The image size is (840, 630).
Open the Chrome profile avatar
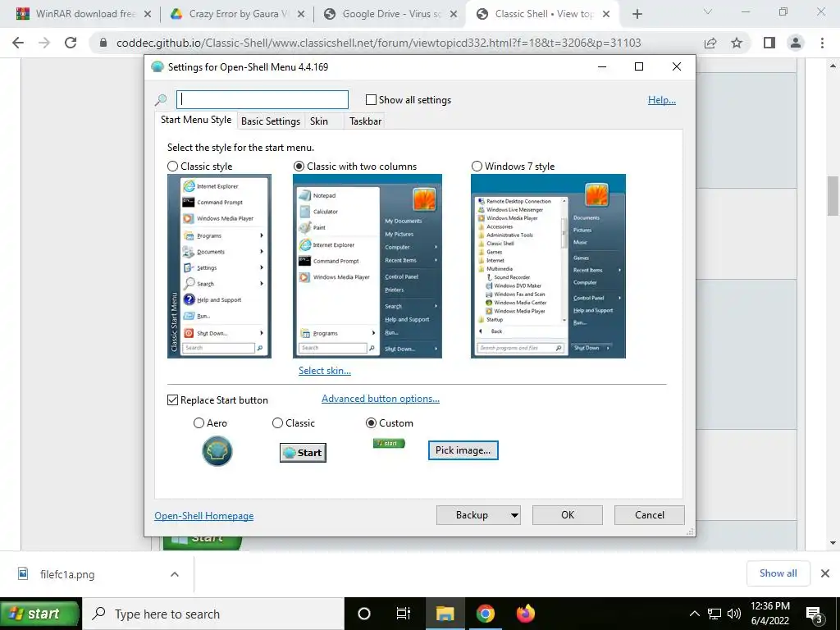pos(796,43)
